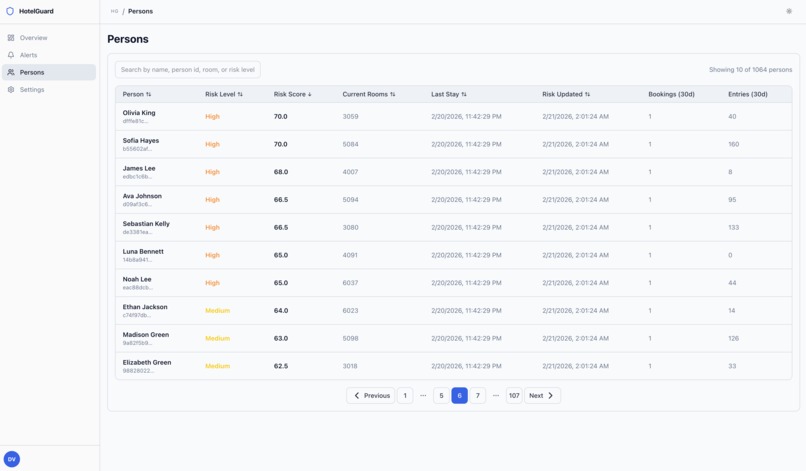Sort by Risk Score descending arrow
Viewport: 806px width, 471px height.
pos(310,94)
